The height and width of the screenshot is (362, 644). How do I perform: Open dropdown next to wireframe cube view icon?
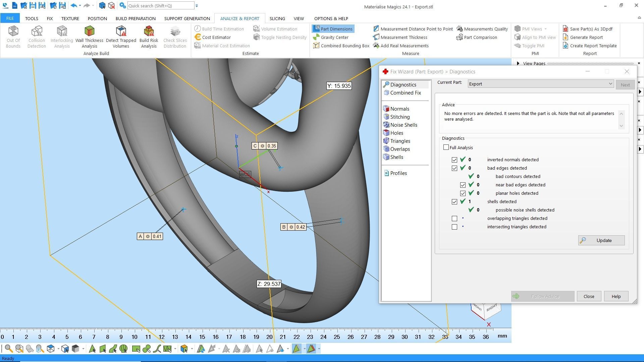(58, 349)
